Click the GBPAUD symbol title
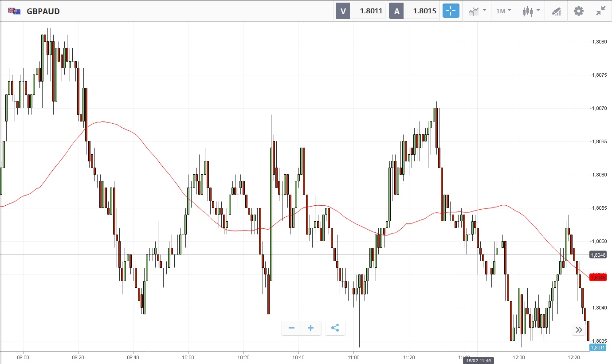 click(43, 12)
